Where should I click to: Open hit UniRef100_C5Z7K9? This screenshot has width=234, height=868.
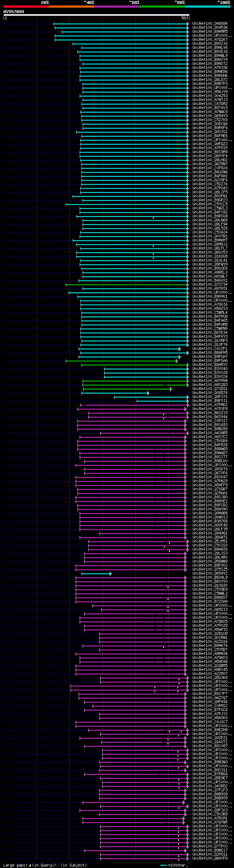tap(210, 120)
